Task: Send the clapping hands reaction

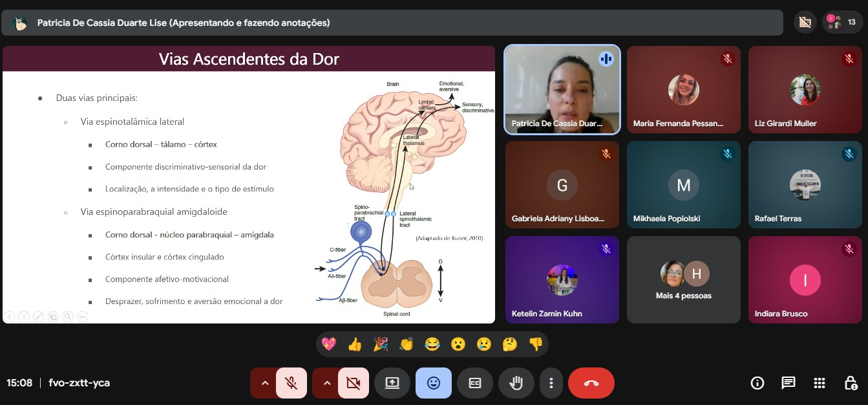Action: click(x=406, y=344)
